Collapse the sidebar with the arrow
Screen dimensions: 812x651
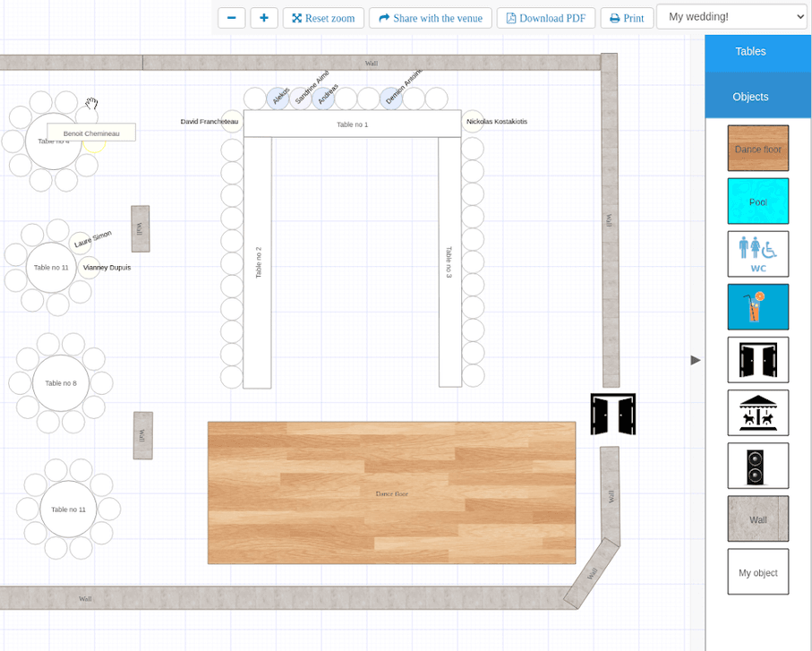696,360
